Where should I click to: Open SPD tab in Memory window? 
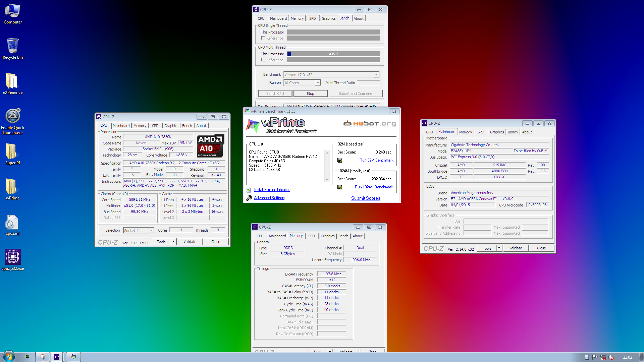click(311, 236)
